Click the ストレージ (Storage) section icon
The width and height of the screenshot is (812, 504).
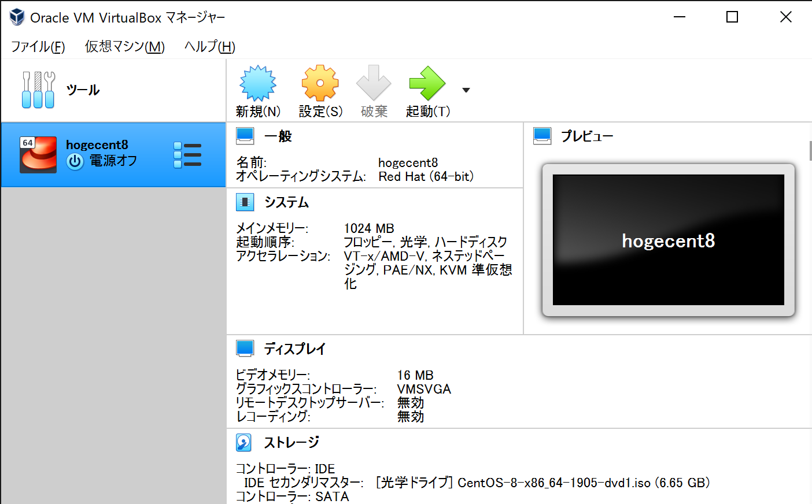[243, 443]
